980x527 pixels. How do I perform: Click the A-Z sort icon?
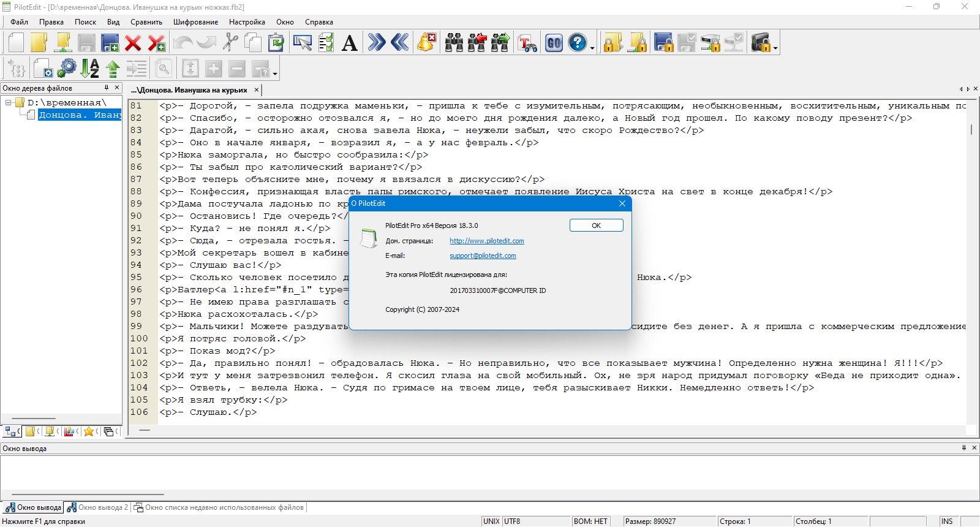tap(90, 69)
